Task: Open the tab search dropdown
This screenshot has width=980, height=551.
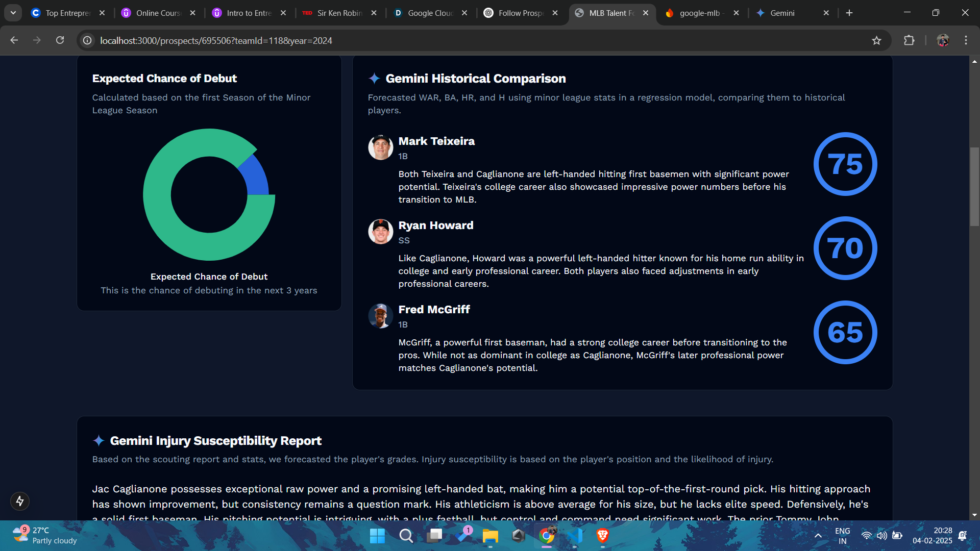Action: pyautogui.click(x=13, y=13)
